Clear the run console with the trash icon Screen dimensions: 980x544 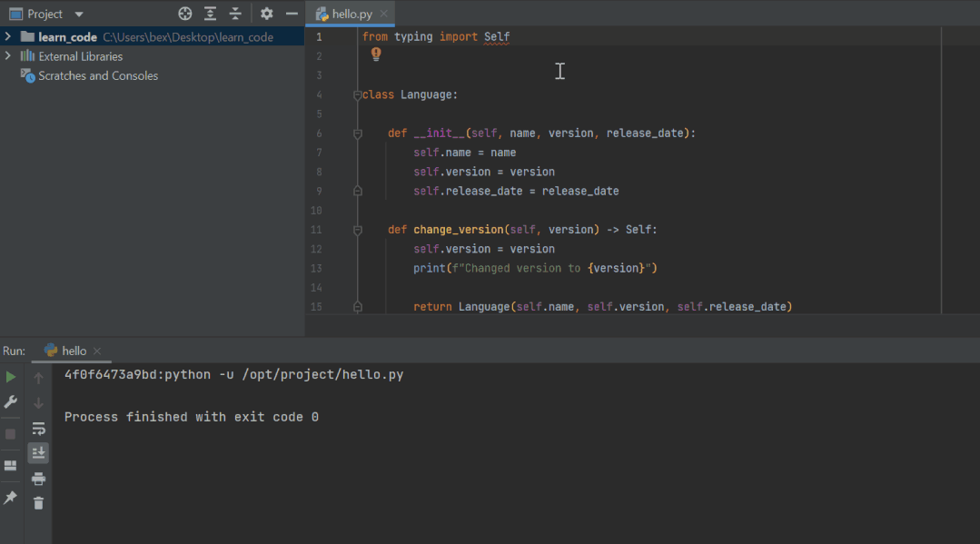tap(38, 504)
